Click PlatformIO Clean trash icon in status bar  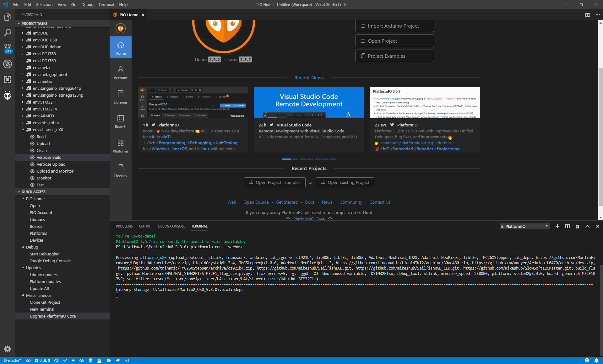91,361
